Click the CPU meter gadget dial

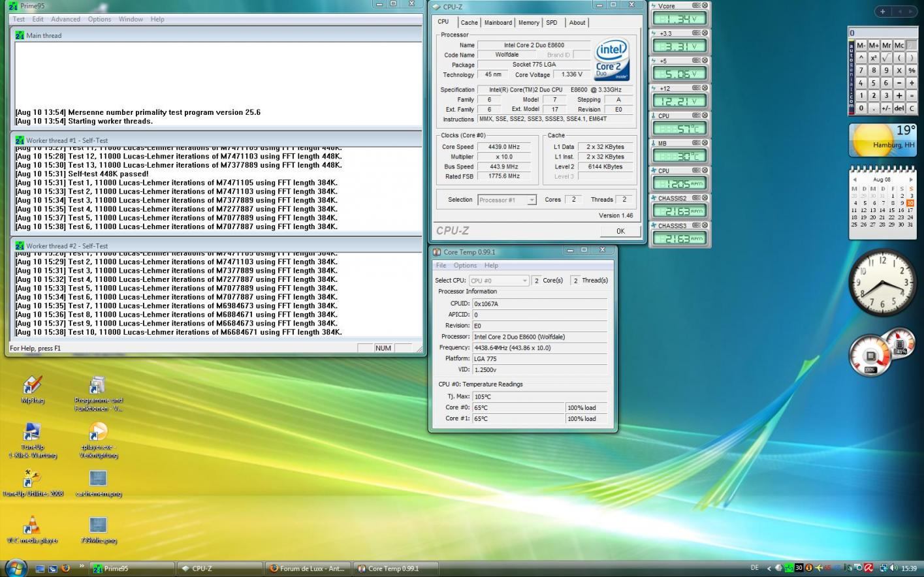pos(871,356)
